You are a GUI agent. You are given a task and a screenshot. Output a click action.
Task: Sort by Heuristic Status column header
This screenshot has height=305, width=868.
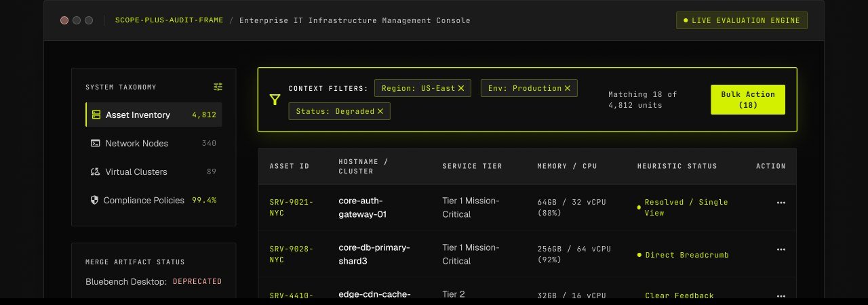pyautogui.click(x=677, y=166)
